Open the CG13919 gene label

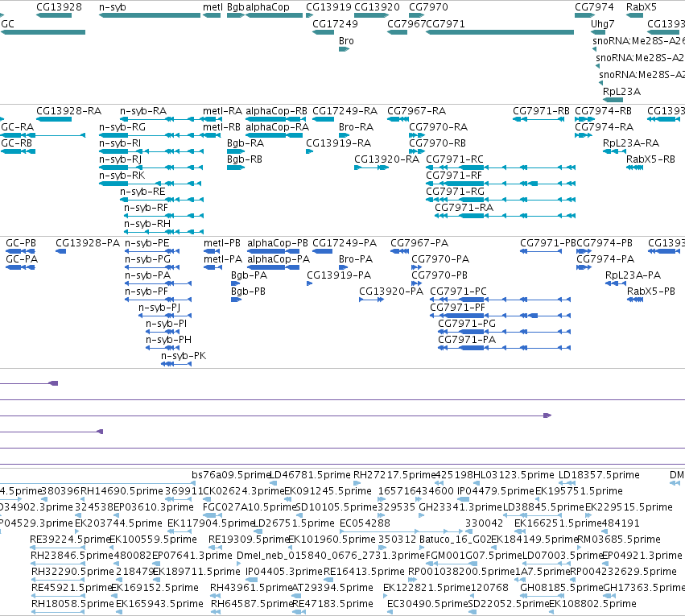328,7
